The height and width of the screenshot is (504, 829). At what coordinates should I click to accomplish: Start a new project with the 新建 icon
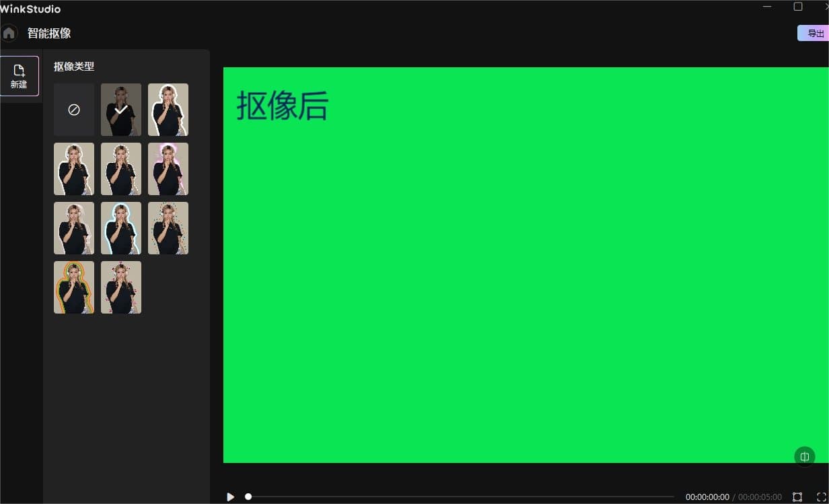pos(20,76)
